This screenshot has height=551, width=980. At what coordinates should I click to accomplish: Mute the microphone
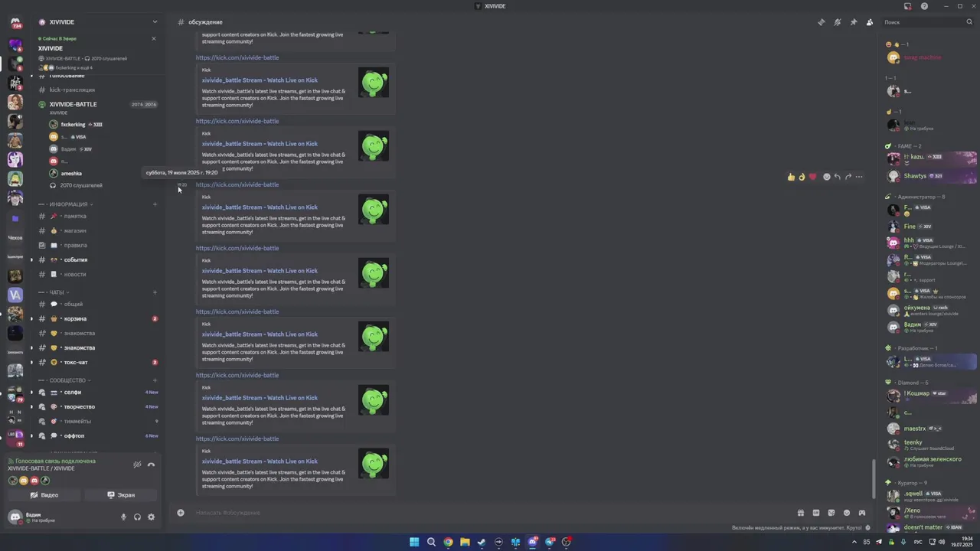click(123, 517)
